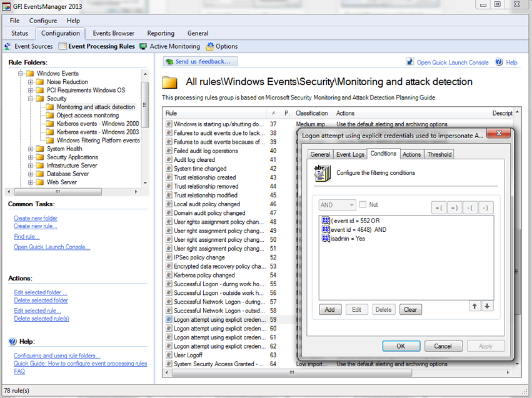This screenshot has height=398, width=532.
Task: Expand the Database Server folder
Action: 31,174
